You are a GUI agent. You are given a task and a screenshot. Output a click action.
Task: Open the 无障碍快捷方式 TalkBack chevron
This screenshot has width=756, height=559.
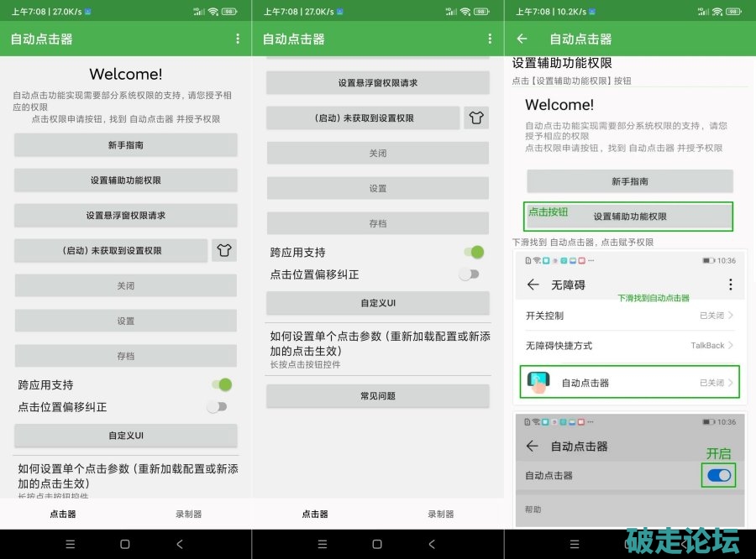click(x=731, y=345)
